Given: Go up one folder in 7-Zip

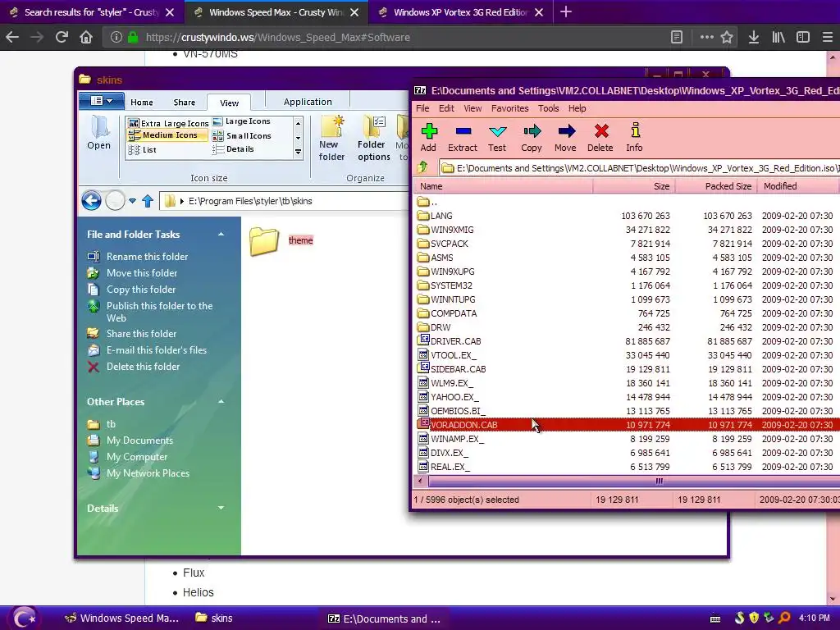Looking at the screenshot, I should (423, 167).
